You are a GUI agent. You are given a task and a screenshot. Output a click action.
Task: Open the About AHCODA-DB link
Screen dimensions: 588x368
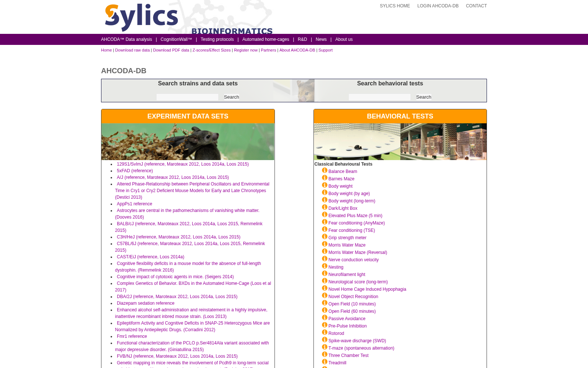297,50
